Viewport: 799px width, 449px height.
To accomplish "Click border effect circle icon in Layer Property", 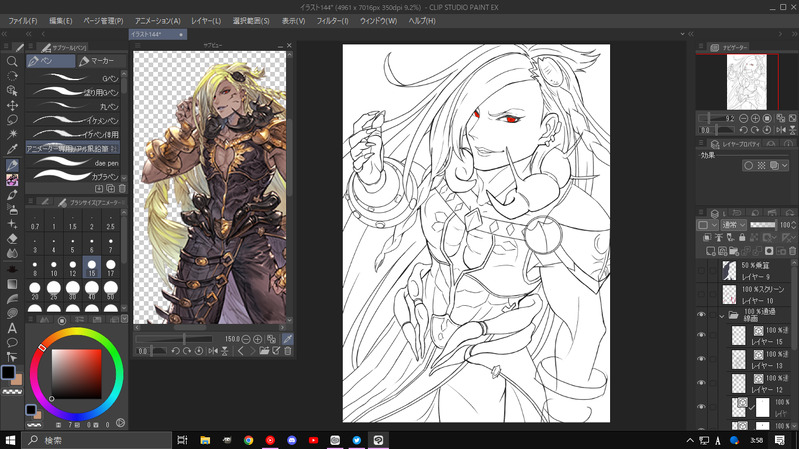I will [749, 166].
